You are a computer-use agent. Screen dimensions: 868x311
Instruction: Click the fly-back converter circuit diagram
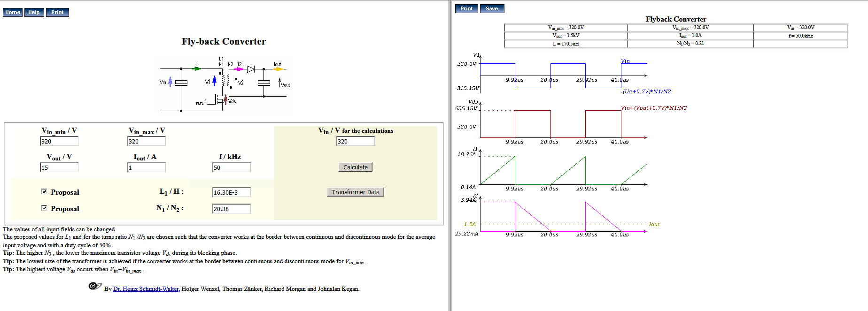click(225, 84)
